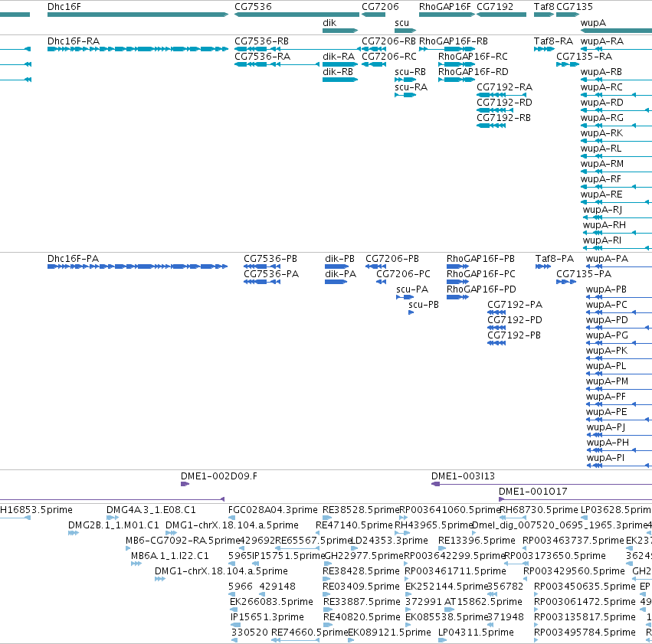Open the RhoGAP16F gene label
Viewport: 652px width, 644px height.
click(x=445, y=7)
